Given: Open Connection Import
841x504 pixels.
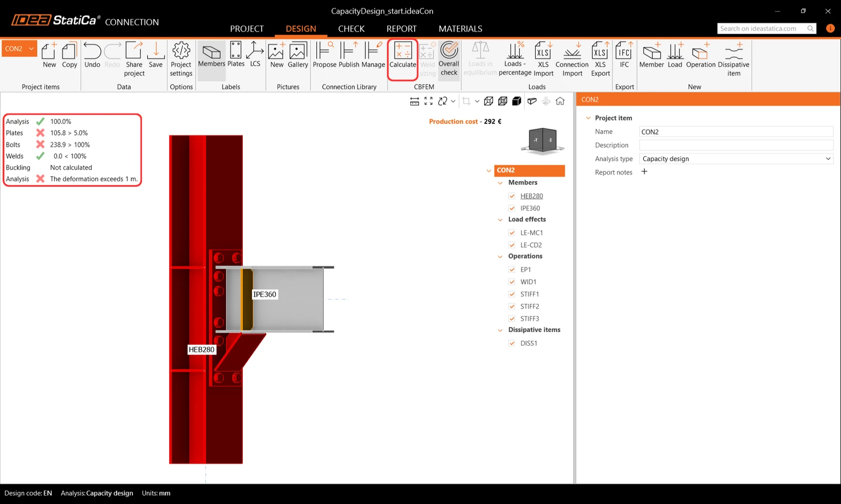Looking at the screenshot, I should [x=572, y=59].
